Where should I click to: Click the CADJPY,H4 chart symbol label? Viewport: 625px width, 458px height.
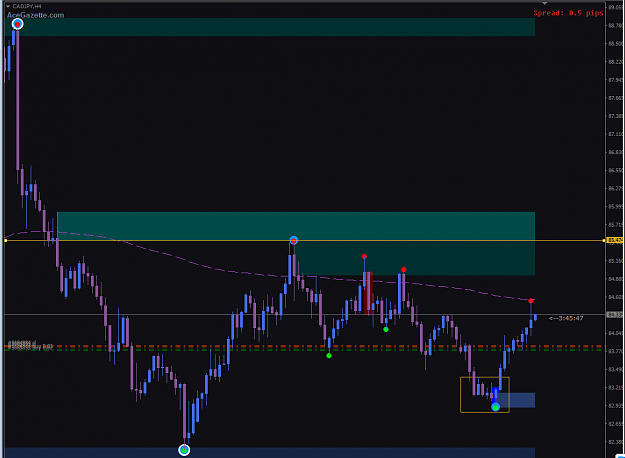click(x=27, y=6)
